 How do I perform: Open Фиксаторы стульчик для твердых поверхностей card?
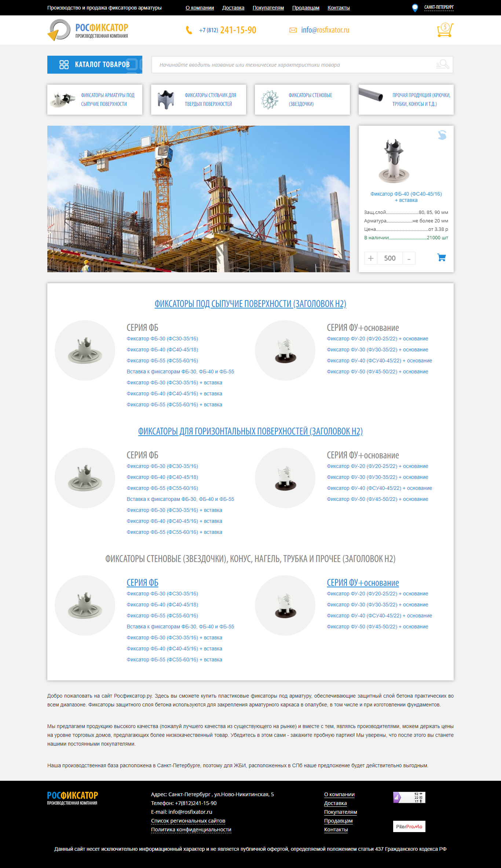click(x=198, y=100)
